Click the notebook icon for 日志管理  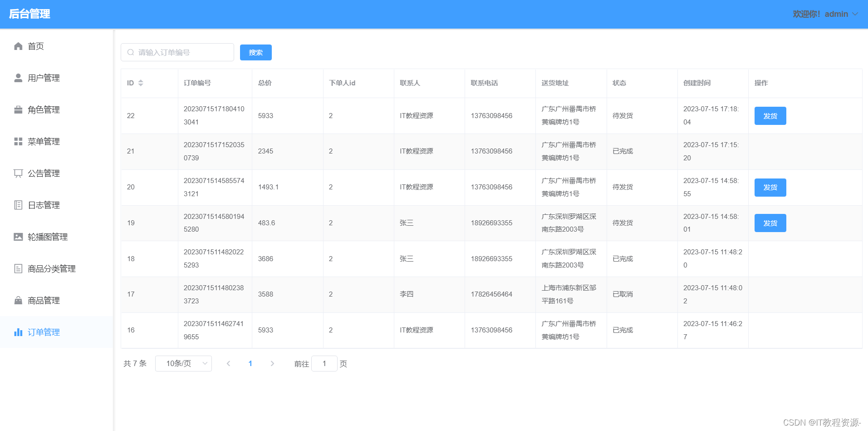18,205
